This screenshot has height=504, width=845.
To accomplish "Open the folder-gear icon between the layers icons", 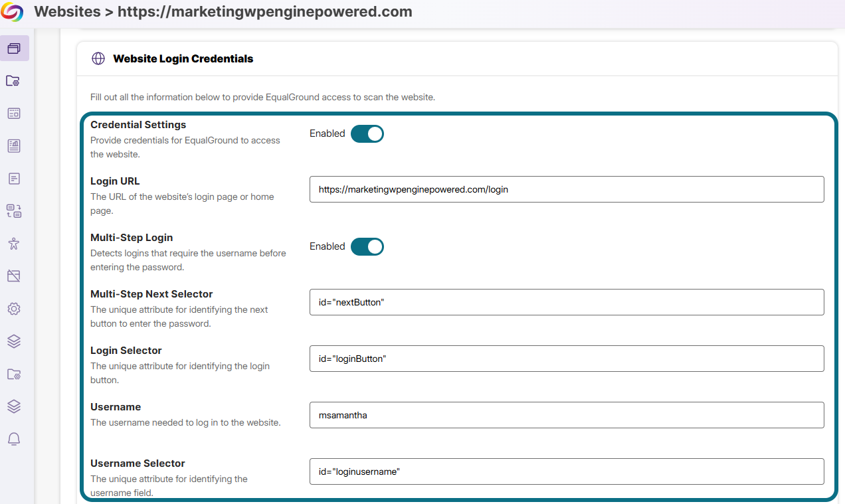I will pos(14,374).
